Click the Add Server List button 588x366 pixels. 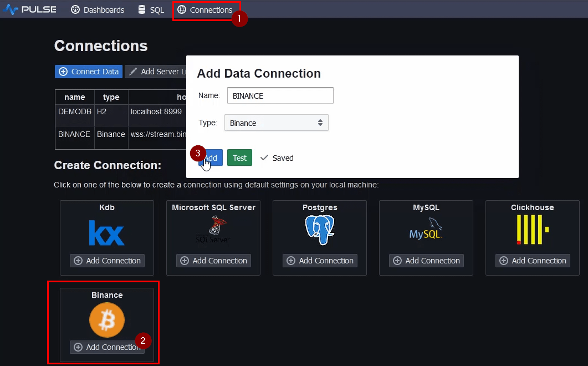[156, 72]
